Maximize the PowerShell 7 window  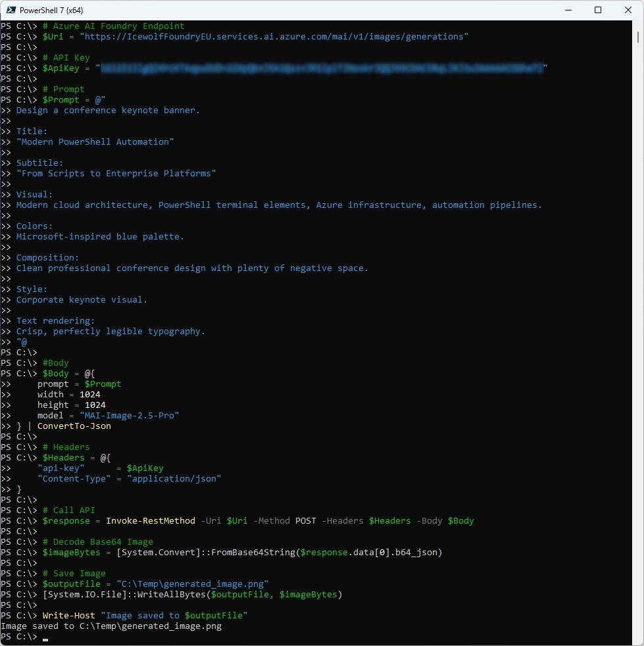click(598, 10)
